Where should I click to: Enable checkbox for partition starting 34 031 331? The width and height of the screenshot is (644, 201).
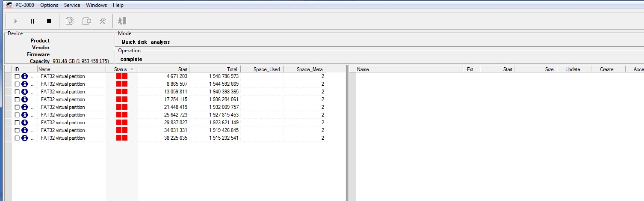coord(17,130)
